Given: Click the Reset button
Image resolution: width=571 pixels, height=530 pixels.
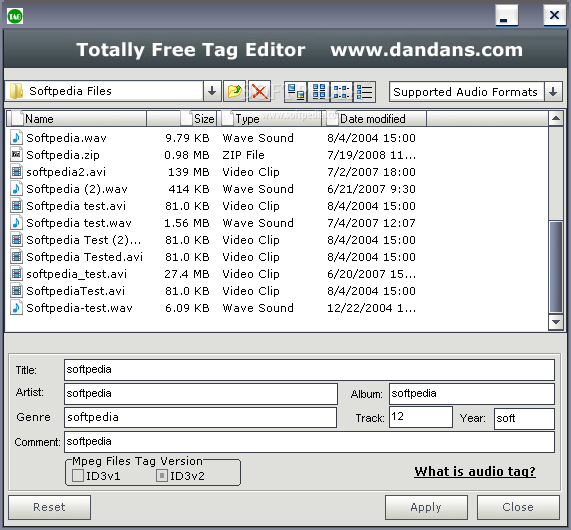Looking at the screenshot, I should coord(49,507).
